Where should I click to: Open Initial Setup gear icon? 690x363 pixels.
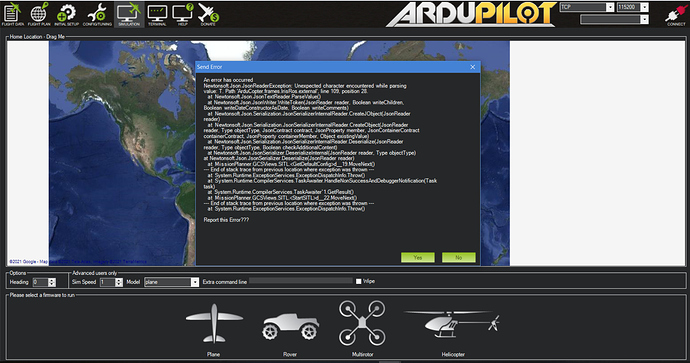(66, 14)
